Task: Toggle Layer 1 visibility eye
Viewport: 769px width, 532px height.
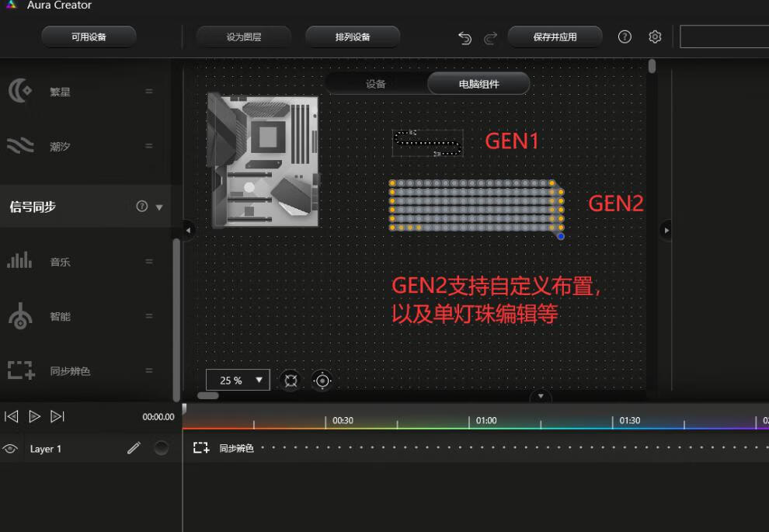Action: pyautogui.click(x=10, y=448)
